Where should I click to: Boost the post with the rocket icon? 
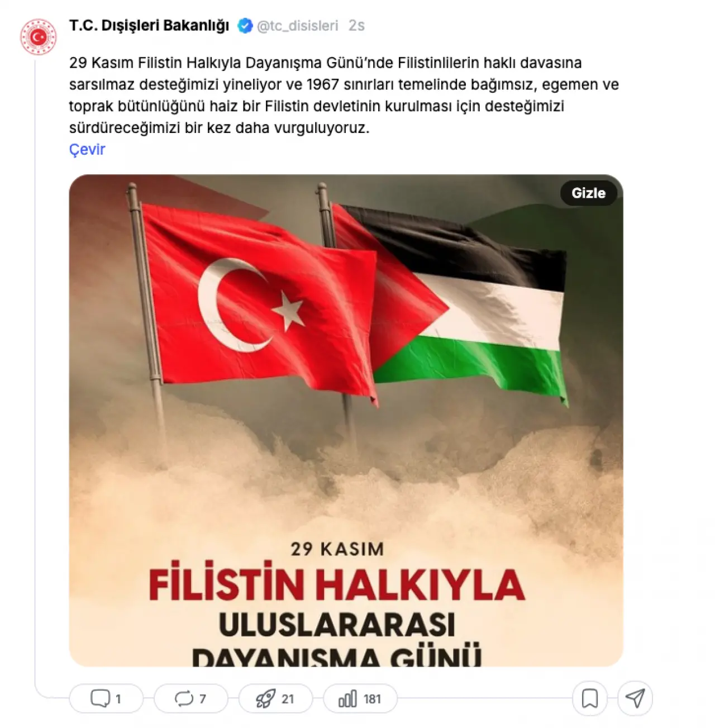tap(265, 698)
